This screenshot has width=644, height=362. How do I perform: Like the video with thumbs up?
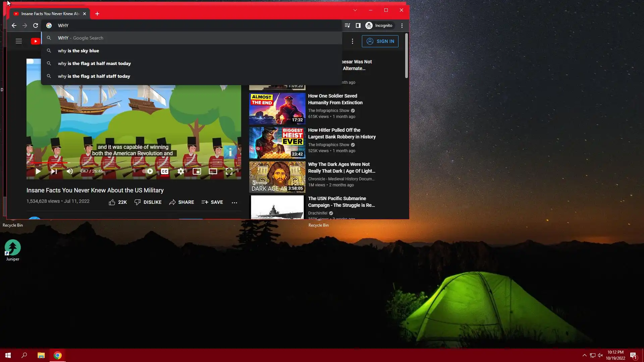[112, 202]
